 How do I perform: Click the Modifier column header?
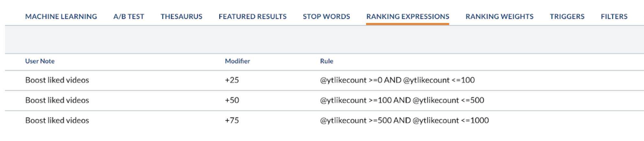click(238, 61)
